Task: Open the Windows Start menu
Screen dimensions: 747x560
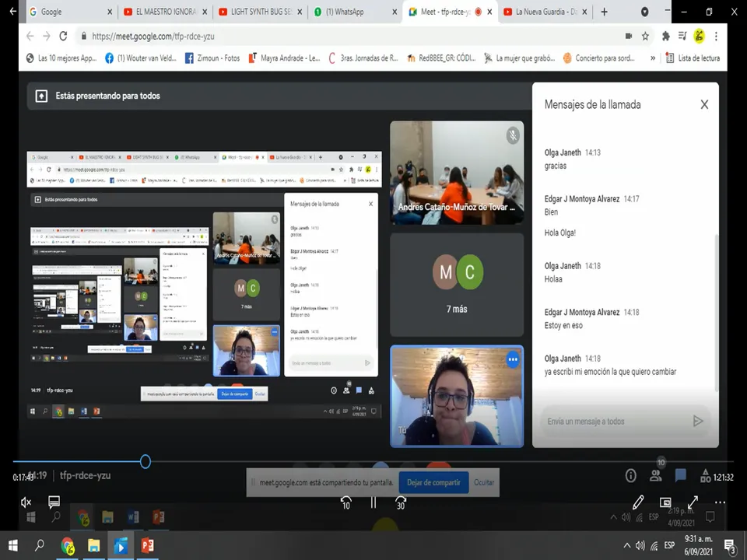Action: pyautogui.click(x=13, y=545)
